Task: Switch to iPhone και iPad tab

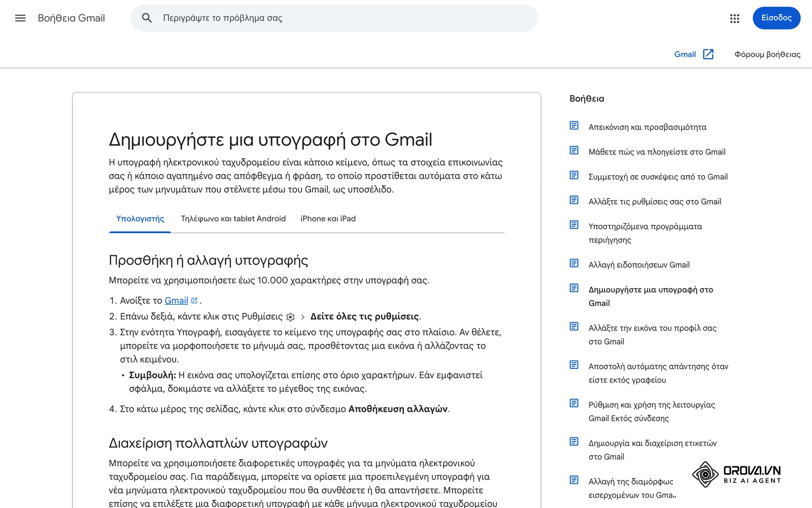Action: 328,219
